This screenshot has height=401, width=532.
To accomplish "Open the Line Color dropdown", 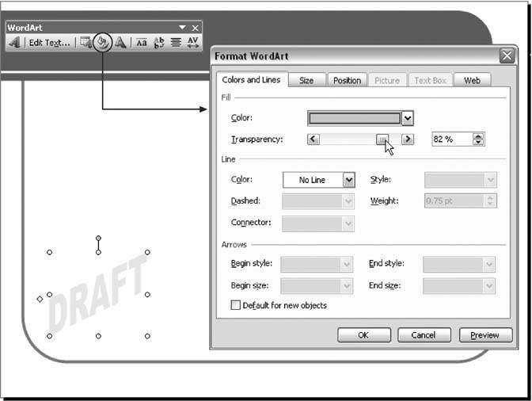I will click(349, 180).
